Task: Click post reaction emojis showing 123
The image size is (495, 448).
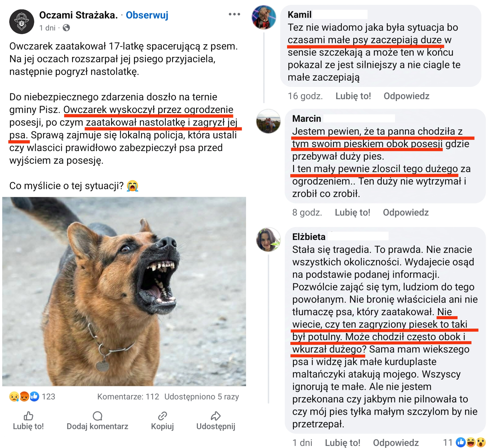Action: (32, 396)
